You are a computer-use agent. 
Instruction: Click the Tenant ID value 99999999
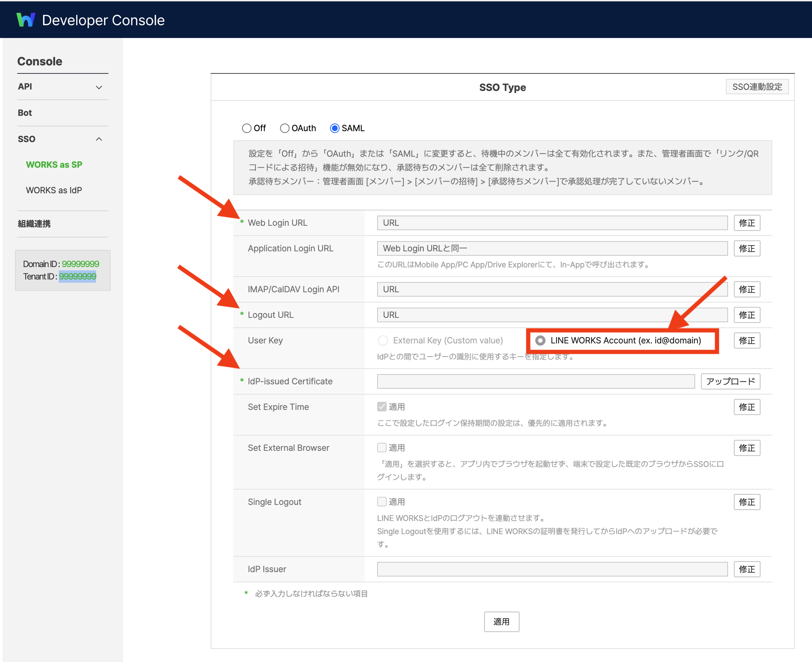point(78,277)
